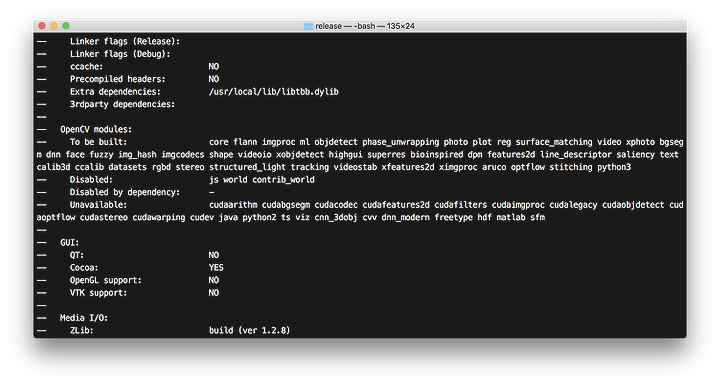
Task: Click the path /usr/local/lib/libtbb.dylib
Action: click(x=274, y=92)
